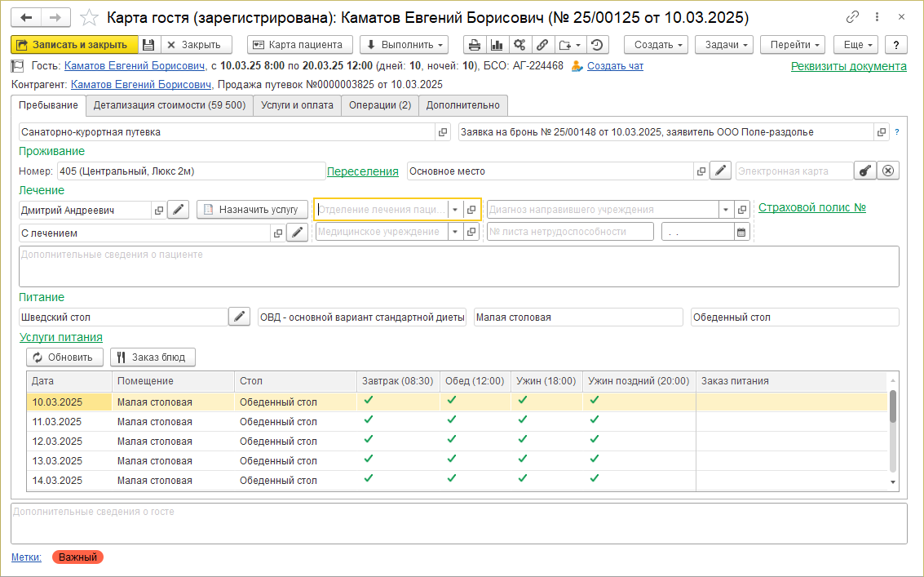The height and width of the screenshot is (577, 924).
Task: Open change history clock icon
Action: (598, 45)
